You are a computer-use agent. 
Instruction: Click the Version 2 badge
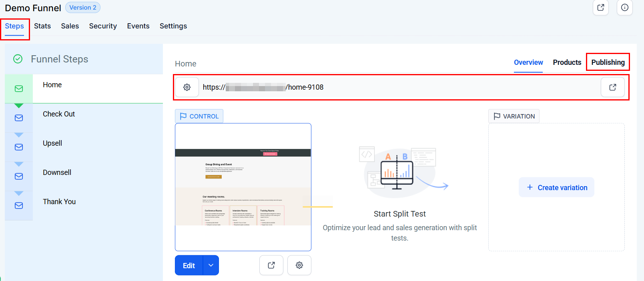pos(83,8)
